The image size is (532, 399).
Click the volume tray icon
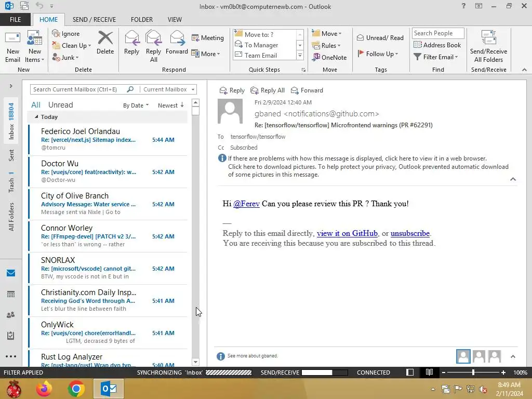[x=483, y=389]
